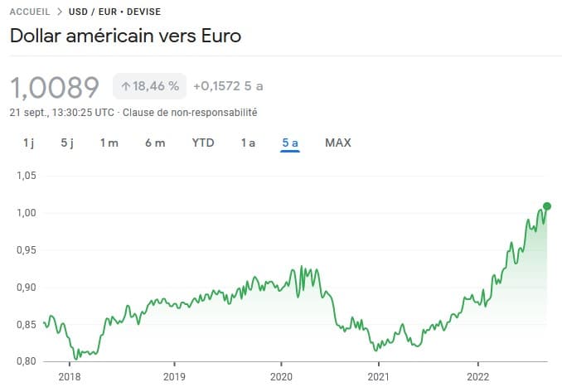Click the 2021 marker on the x-axis
Screen dimensions: 562x392
coord(379,376)
